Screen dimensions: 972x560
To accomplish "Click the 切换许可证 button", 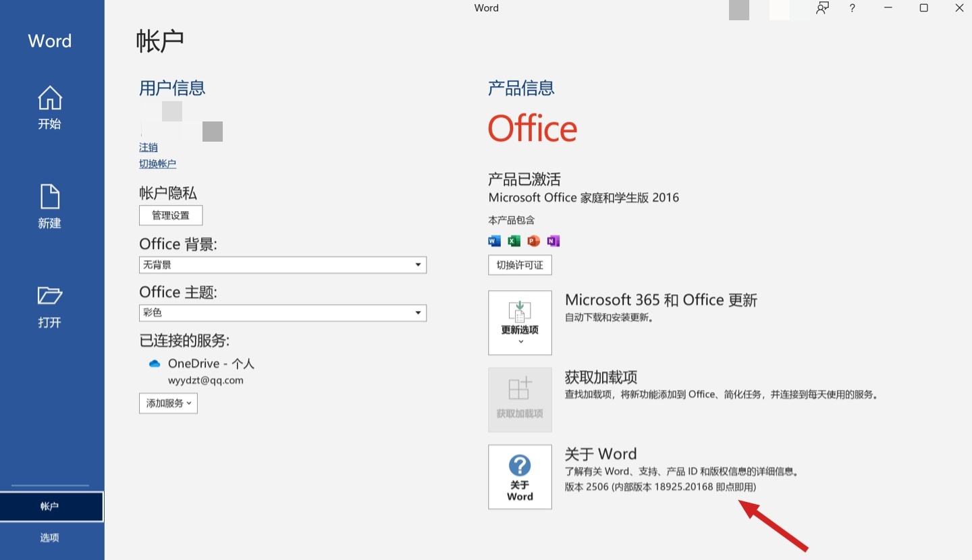I will click(x=520, y=265).
